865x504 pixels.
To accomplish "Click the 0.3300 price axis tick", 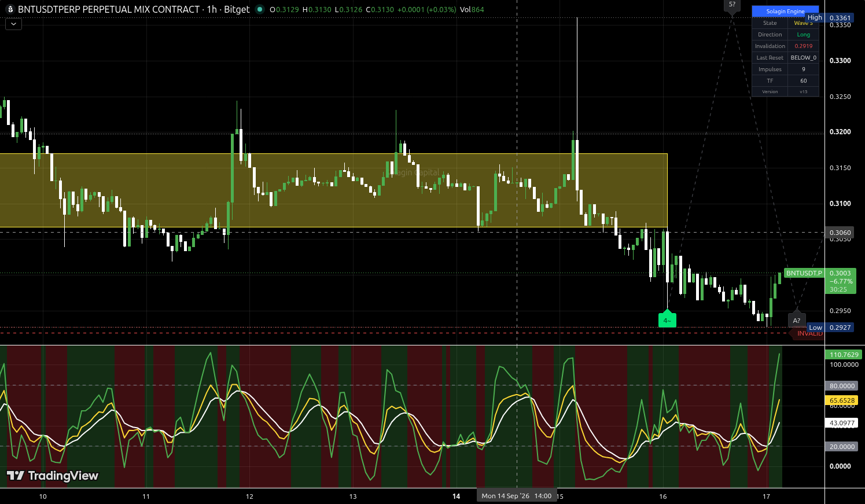I will [x=840, y=61].
